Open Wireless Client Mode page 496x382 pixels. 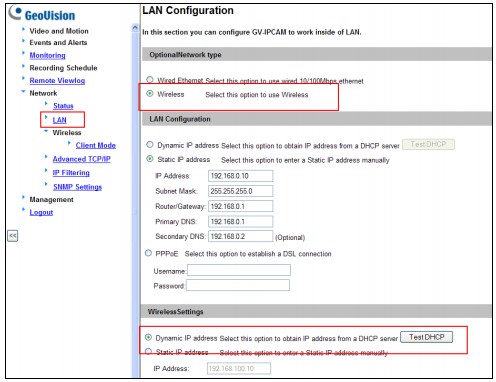pos(96,145)
